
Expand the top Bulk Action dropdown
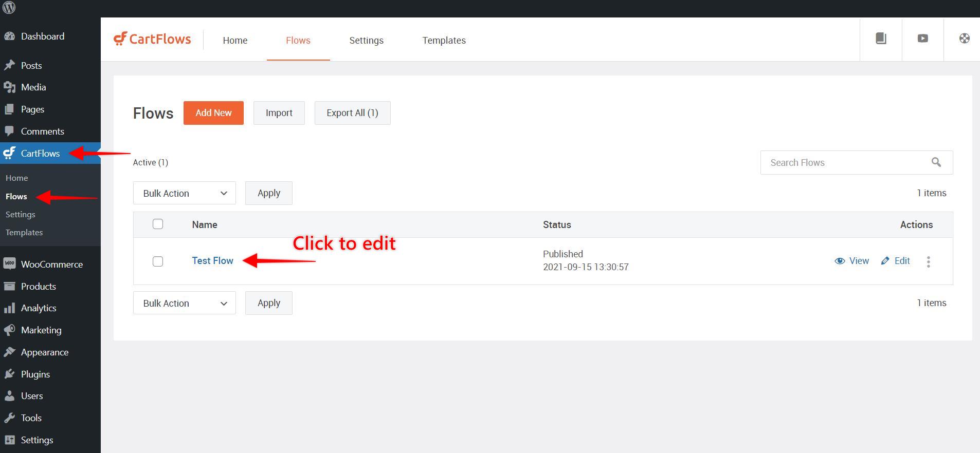(184, 193)
